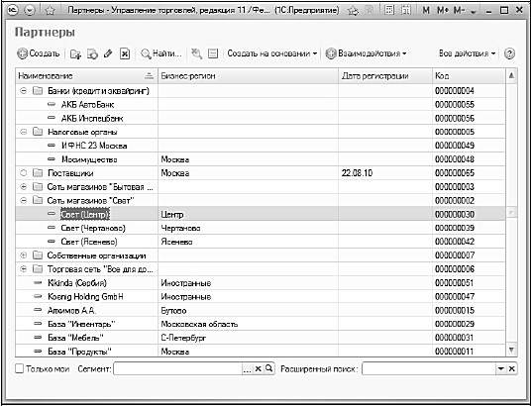Click the Дата регистрации column header
Image resolution: width=532 pixels, height=406 pixels.
385,76
